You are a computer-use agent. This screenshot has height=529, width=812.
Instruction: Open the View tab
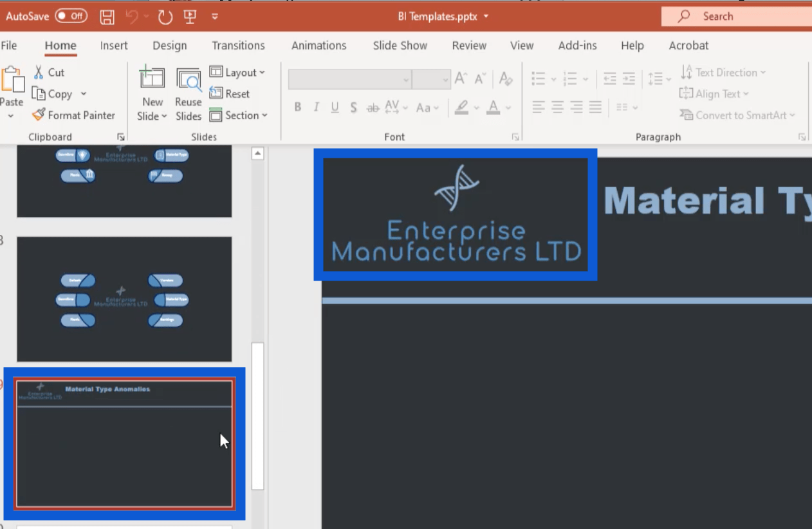pos(522,46)
